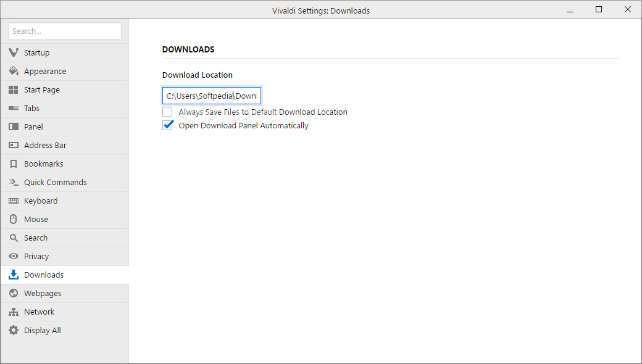Go to Network settings
Image resolution: width=642 pixels, height=364 pixels.
[x=65, y=312]
